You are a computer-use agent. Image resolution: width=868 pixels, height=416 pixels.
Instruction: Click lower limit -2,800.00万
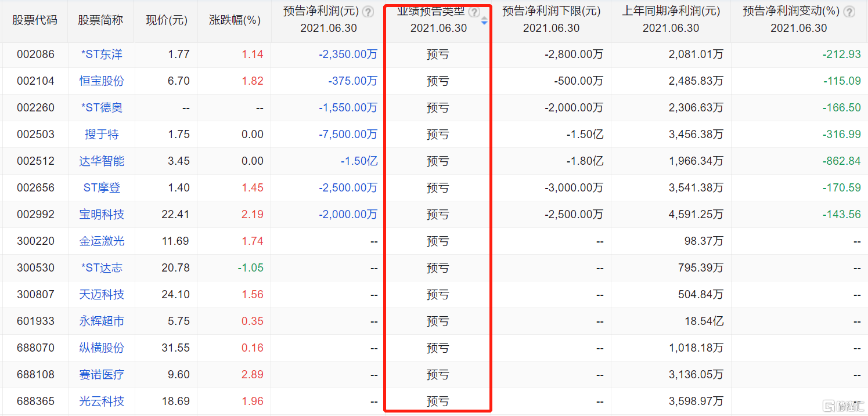pos(574,55)
